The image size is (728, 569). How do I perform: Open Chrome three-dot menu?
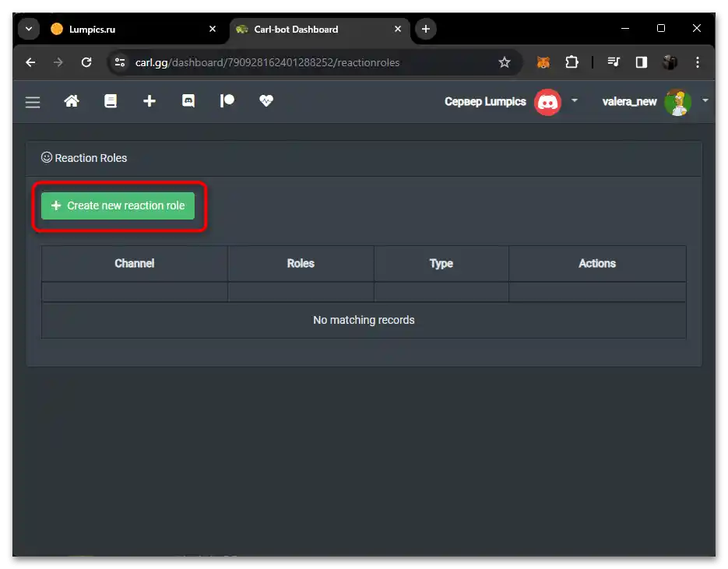point(698,62)
